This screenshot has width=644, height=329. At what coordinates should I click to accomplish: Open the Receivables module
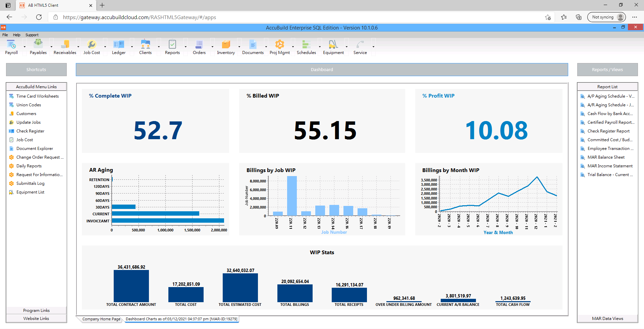[65, 46]
